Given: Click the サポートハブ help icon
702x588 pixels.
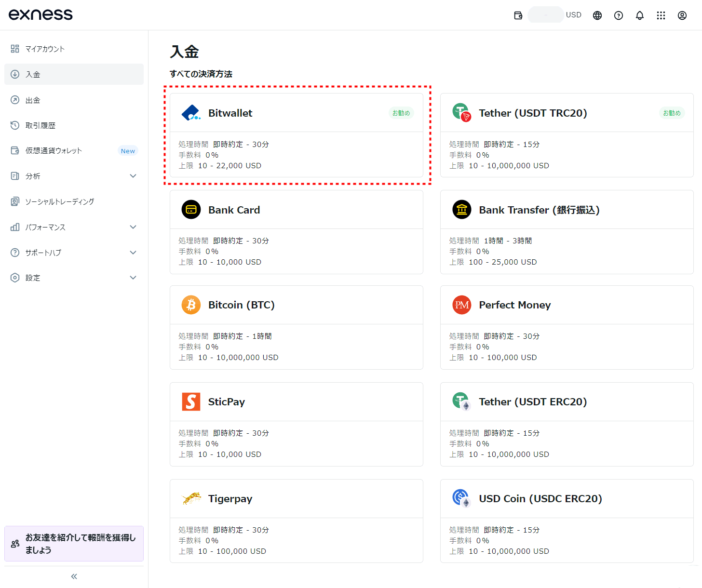Looking at the screenshot, I should [15, 253].
